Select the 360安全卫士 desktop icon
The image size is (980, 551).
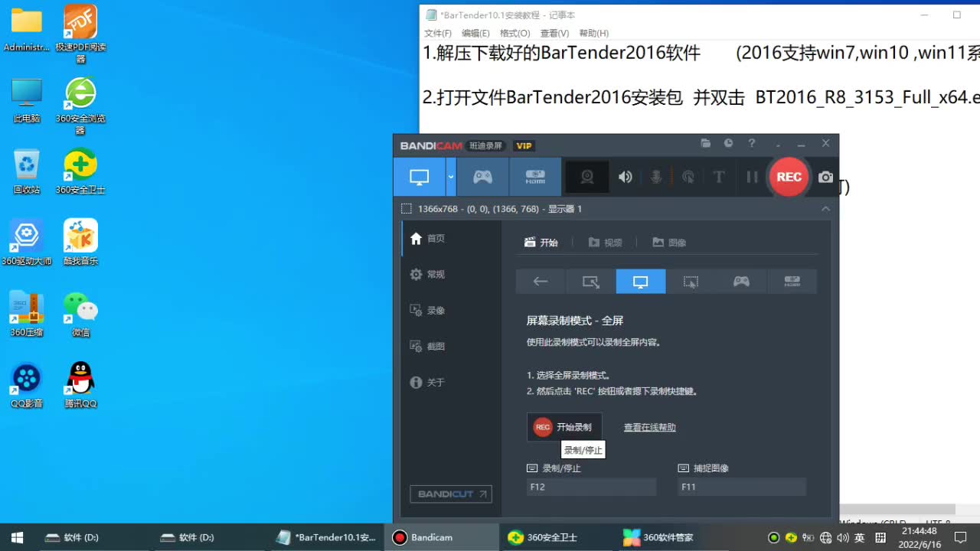pos(80,171)
